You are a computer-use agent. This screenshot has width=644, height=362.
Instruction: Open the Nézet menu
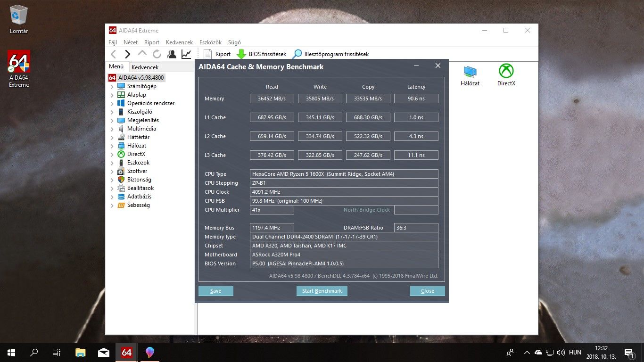[131, 42]
